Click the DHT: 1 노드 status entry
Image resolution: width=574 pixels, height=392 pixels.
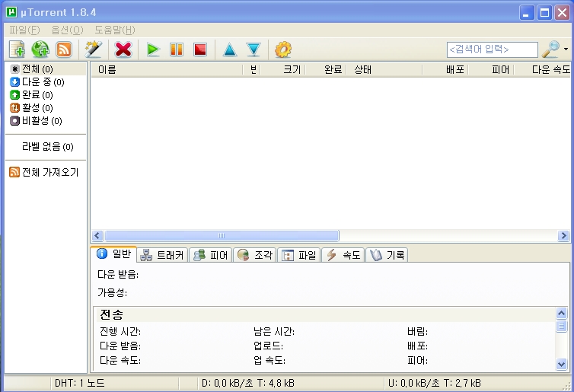click(x=80, y=383)
